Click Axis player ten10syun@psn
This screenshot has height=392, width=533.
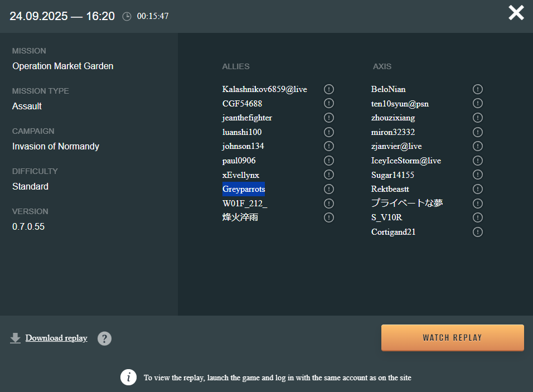pyautogui.click(x=400, y=104)
